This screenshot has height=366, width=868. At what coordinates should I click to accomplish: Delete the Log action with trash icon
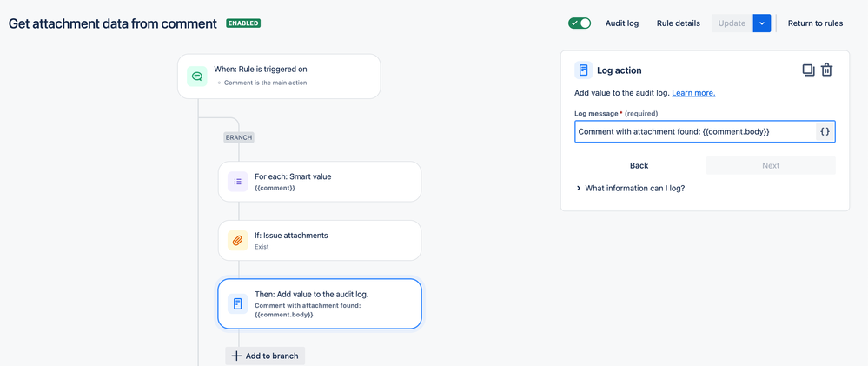click(827, 70)
